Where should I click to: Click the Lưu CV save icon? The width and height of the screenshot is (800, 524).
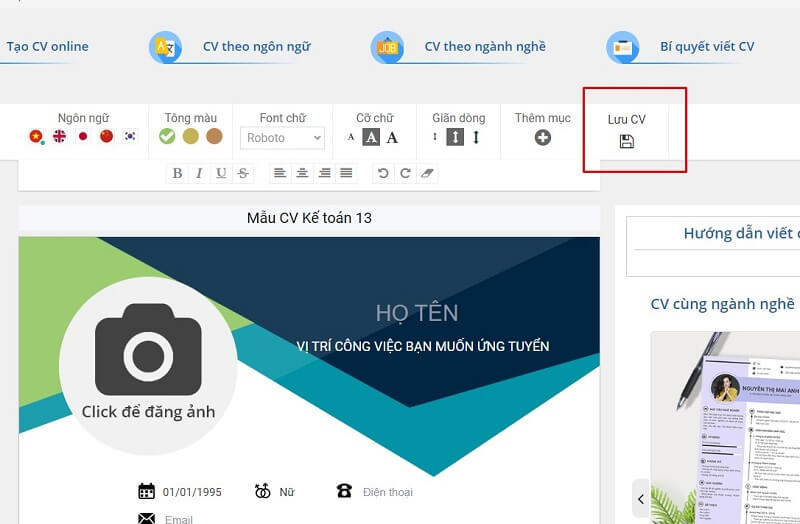pos(627,141)
